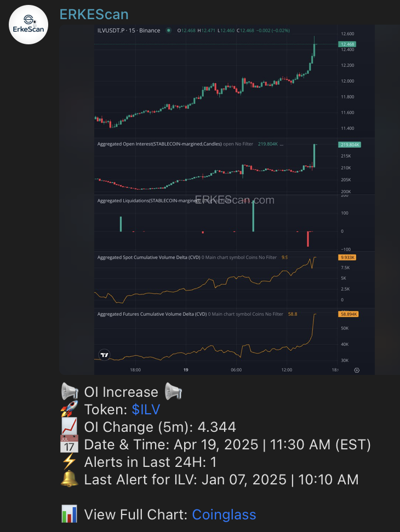Open chart settings gear icon
Image resolution: width=400 pixels, height=532 pixels.
[x=357, y=370]
